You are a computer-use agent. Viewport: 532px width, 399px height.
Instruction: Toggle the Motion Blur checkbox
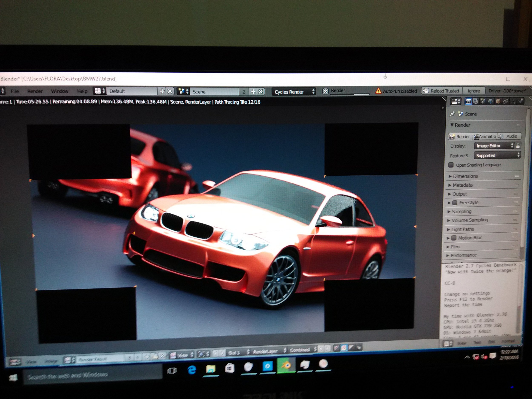coord(454,238)
